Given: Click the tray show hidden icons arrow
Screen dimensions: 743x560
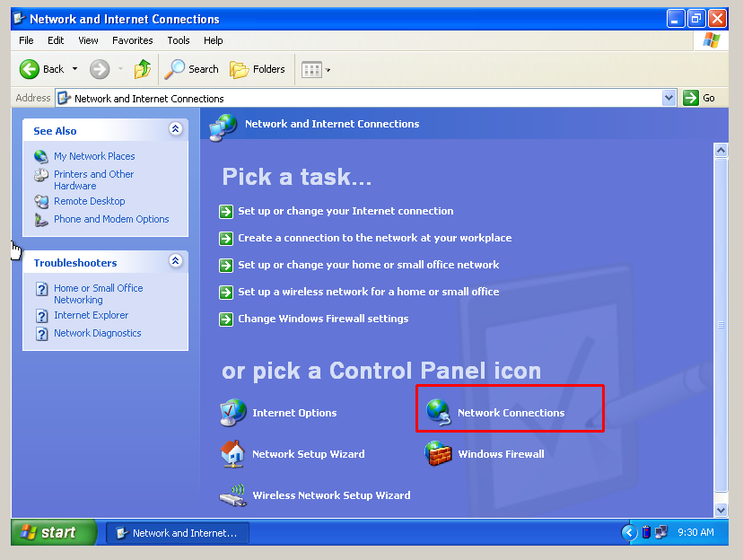Looking at the screenshot, I should coord(629,532).
